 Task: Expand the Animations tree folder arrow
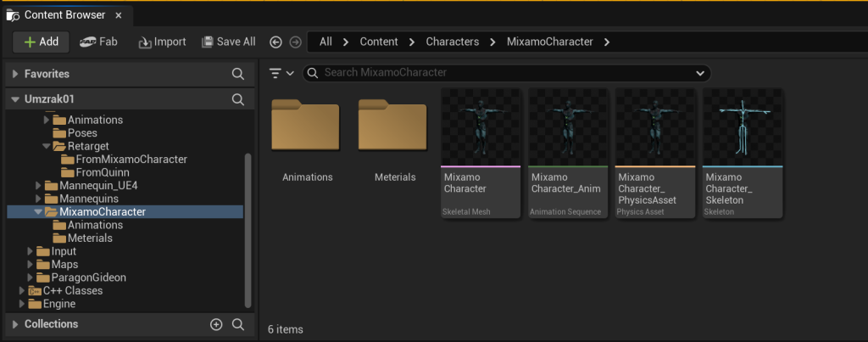click(x=47, y=120)
